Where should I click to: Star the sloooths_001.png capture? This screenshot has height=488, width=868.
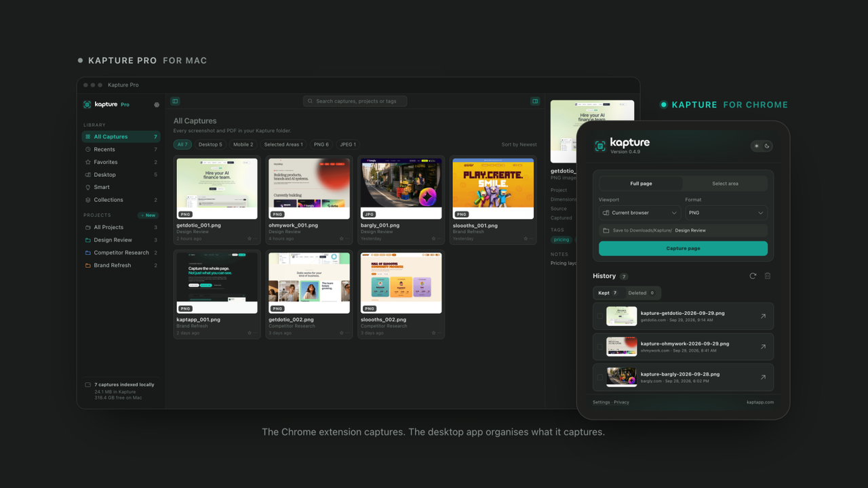click(x=526, y=239)
